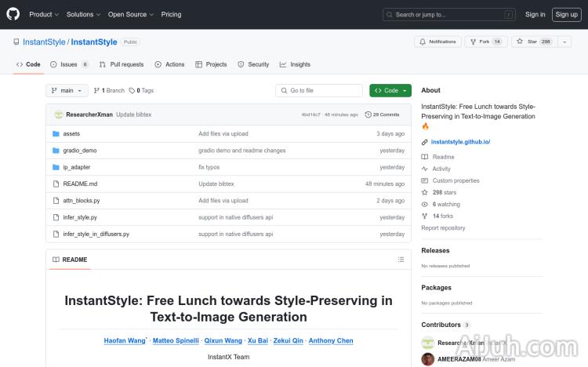Click the assets folder icon

pyautogui.click(x=56, y=134)
